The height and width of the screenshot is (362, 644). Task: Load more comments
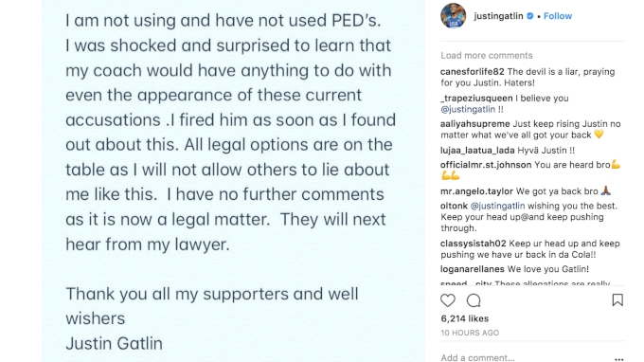[486, 56]
